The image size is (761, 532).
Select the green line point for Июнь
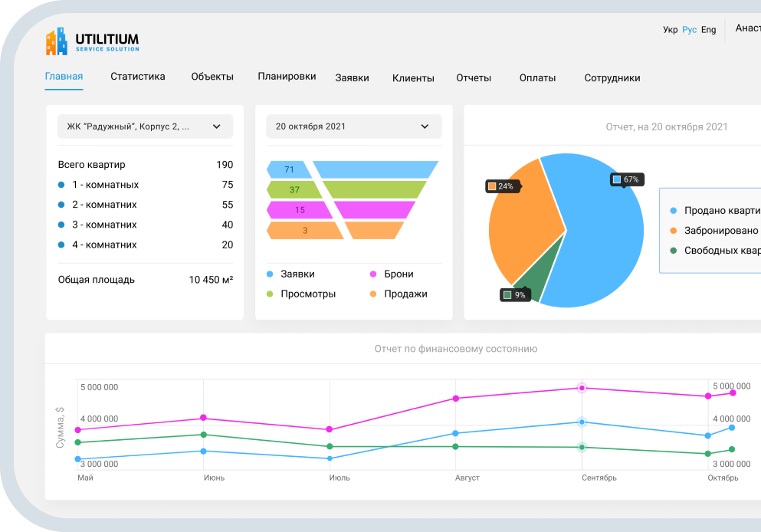point(203,435)
